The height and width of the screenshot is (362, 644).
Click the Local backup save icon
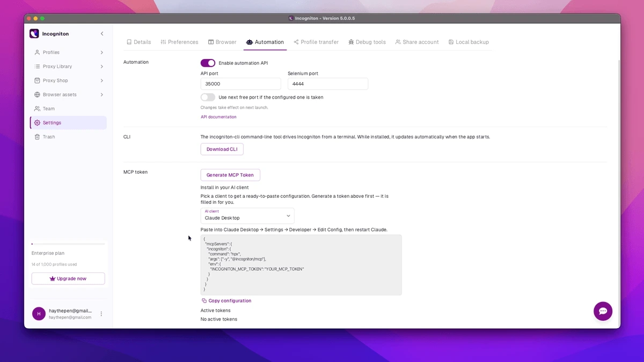(x=451, y=42)
